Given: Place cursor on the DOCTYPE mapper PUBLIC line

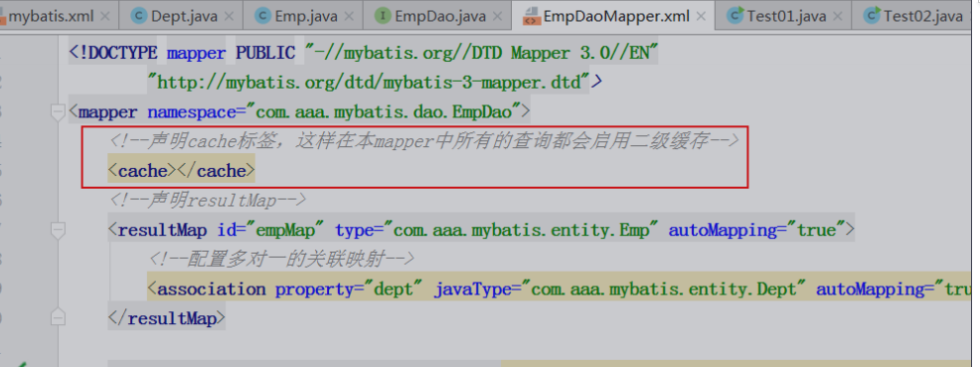Looking at the screenshot, I should point(364,53).
